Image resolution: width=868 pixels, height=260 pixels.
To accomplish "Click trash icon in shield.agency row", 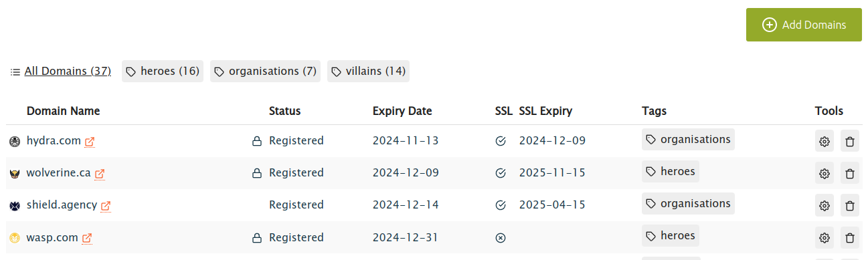I will pyautogui.click(x=850, y=206).
